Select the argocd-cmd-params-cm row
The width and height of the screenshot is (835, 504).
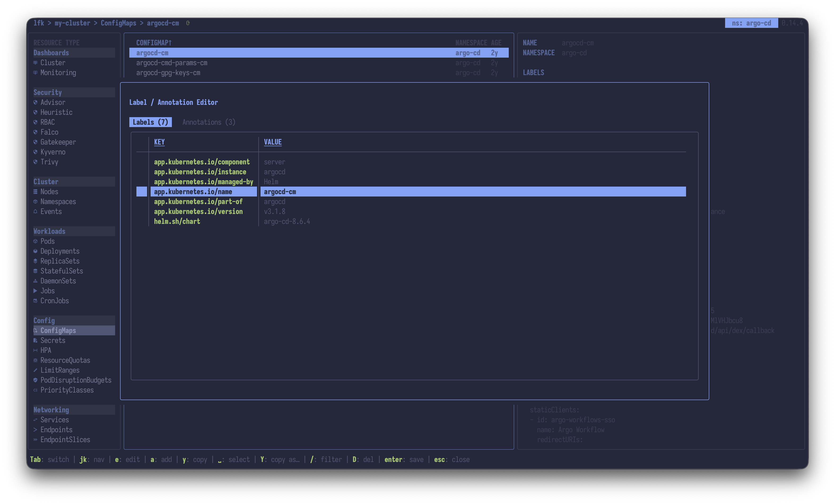pos(318,63)
